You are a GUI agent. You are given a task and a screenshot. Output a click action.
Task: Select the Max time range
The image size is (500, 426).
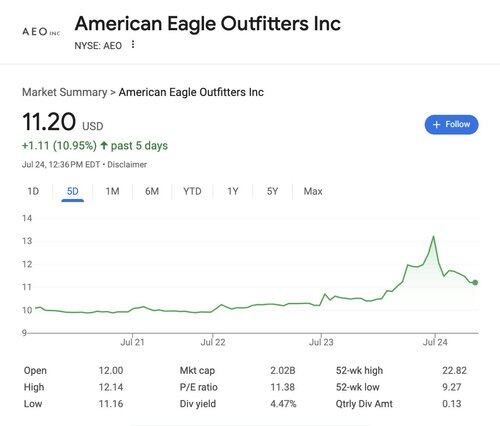(x=313, y=191)
